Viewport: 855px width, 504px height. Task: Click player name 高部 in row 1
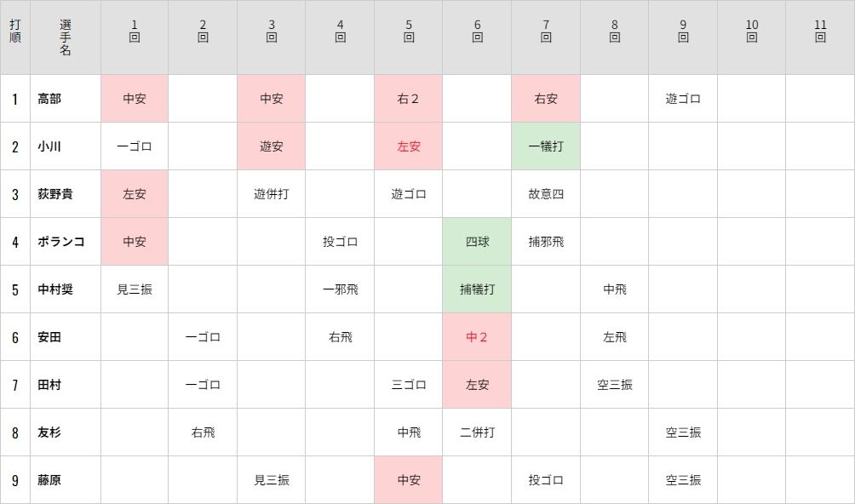click(x=49, y=99)
